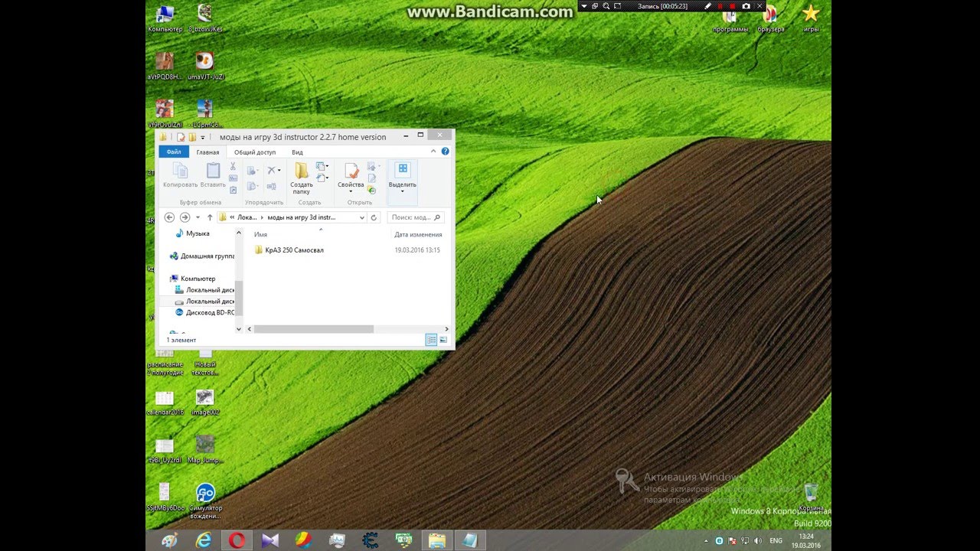This screenshot has width=980, height=551.
Task: Open the Visual Studio taskbar icon
Action: (x=270, y=540)
